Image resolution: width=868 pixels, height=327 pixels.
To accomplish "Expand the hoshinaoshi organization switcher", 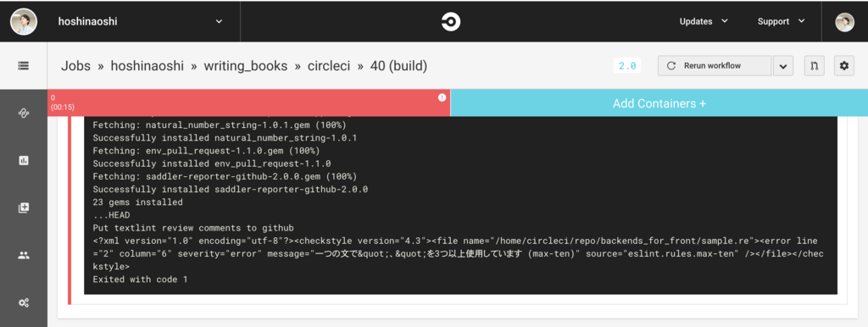I will [x=140, y=21].
